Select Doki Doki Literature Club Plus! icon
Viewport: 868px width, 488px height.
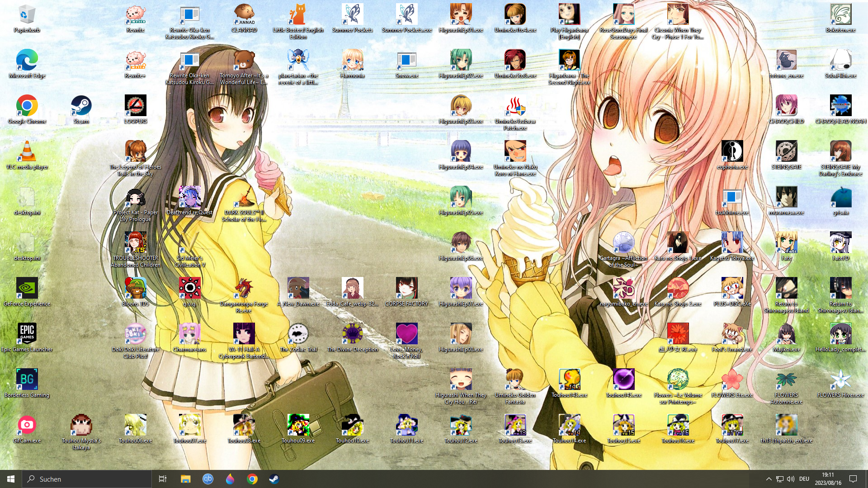pos(135,341)
